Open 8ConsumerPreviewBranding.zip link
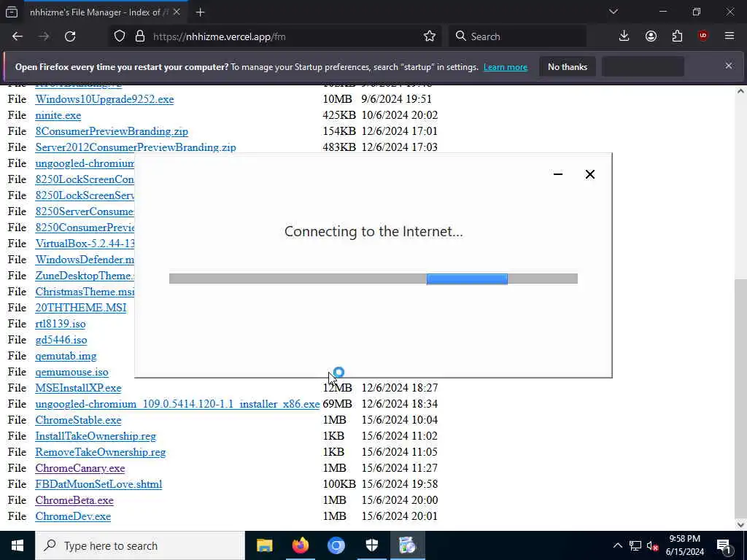The width and height of the screenshot is (747, 560). click(x=112, y=131)
